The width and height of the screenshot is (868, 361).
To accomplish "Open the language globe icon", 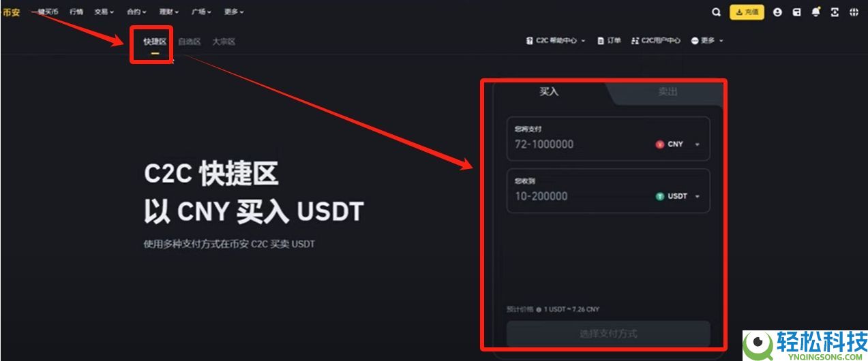I will coord(854,12).
